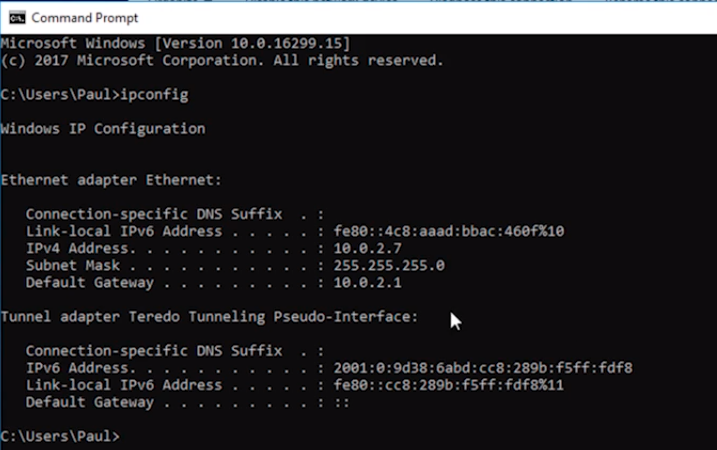Click the final C:\Users\Paul> prompt line

tap(60, 436)
